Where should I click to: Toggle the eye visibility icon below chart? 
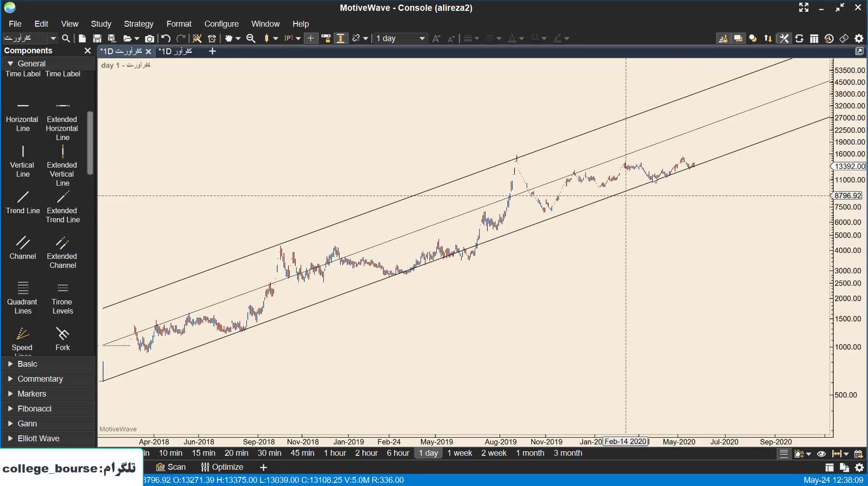(821, 453)
